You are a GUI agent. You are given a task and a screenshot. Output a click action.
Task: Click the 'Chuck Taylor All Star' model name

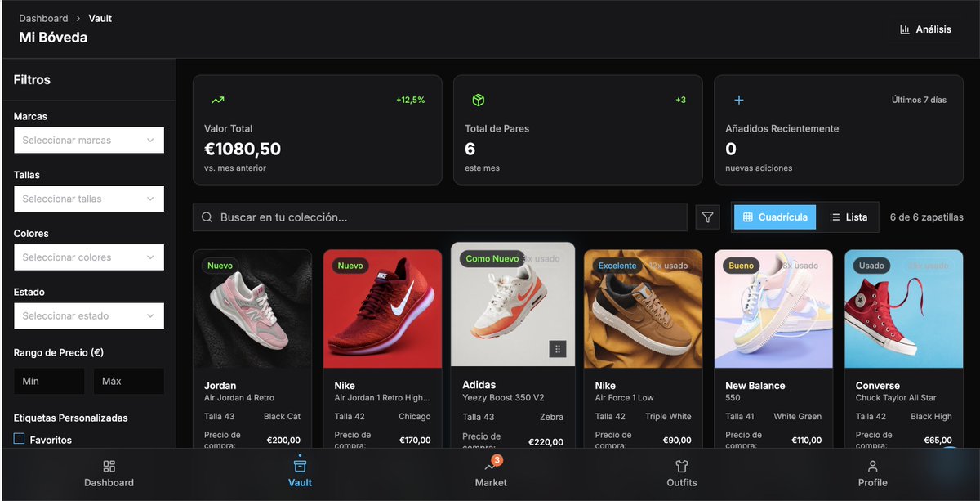click(896, 398)
